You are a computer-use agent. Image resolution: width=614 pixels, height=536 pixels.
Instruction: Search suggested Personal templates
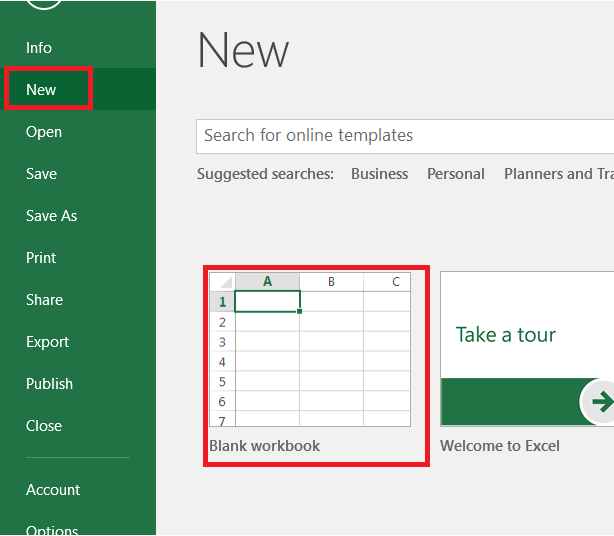(x=456, y=174)
